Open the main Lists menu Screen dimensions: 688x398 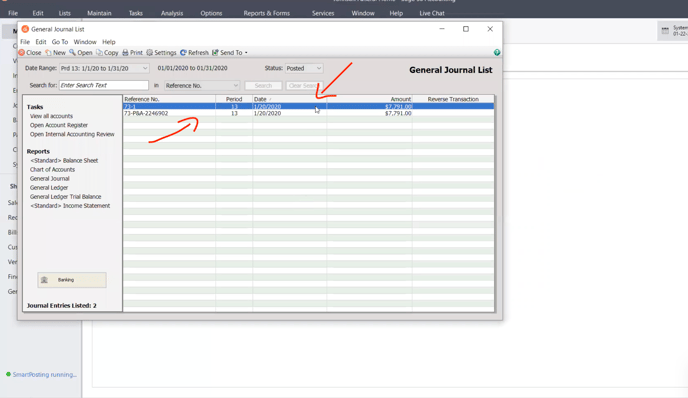[64, 13]
